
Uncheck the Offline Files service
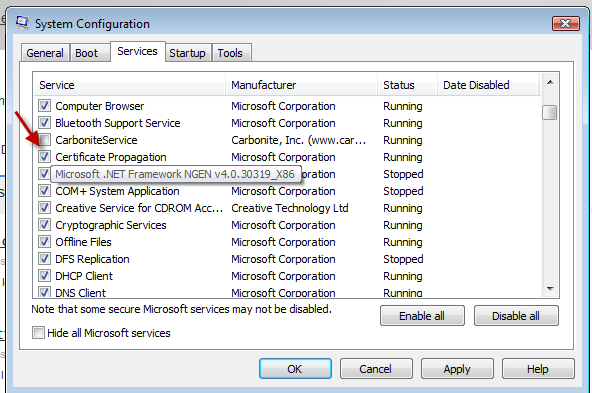coord(44,242)
